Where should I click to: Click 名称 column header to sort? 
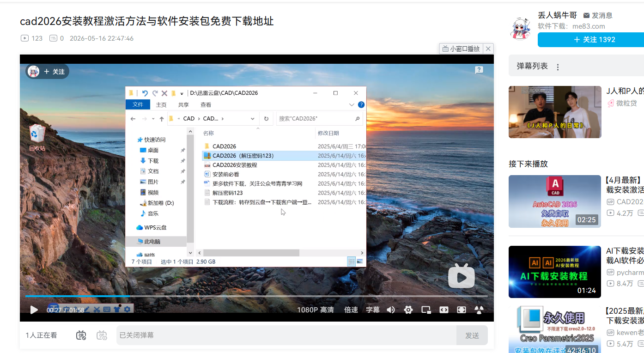[x=208, y=133]
